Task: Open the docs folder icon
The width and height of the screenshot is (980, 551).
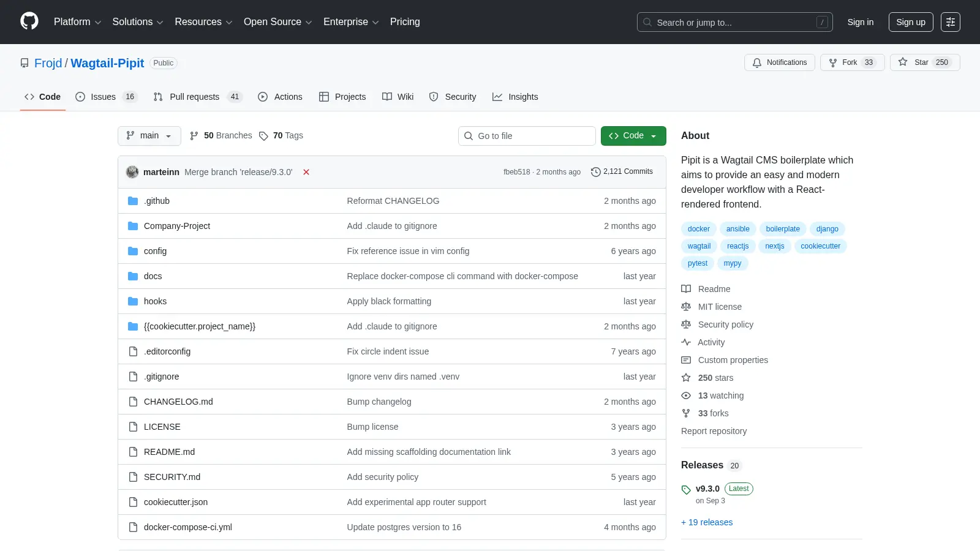Action: tap(133, 276)
